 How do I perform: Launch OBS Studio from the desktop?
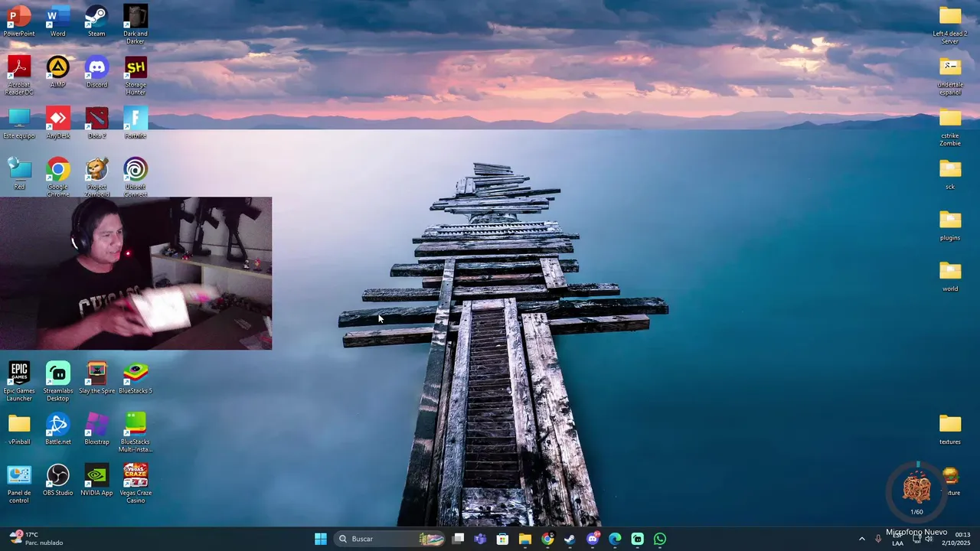coord(58,481)
